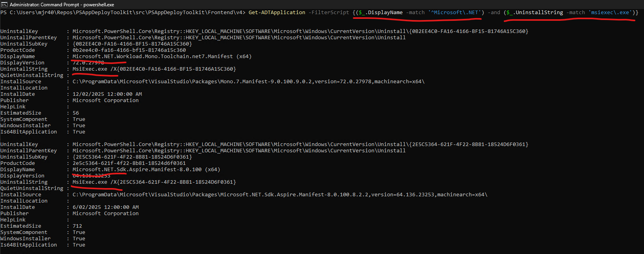Screen dimensions: 644x254
Task: Click the Mono.7.Manifest install source path
Action: pyautogui.click(x=248, y=82)
